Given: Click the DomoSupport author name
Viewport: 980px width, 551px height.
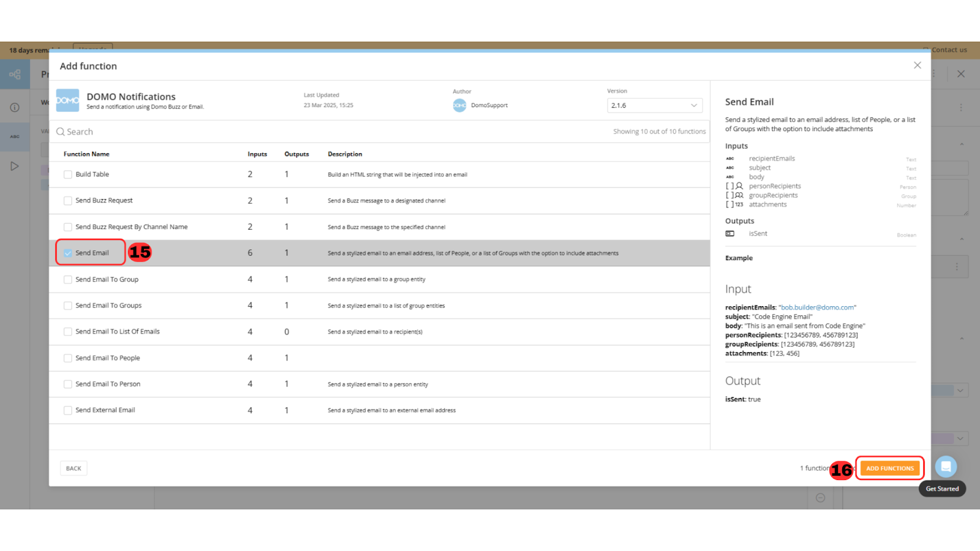Looking at the screenshot, I should point(489,105).
